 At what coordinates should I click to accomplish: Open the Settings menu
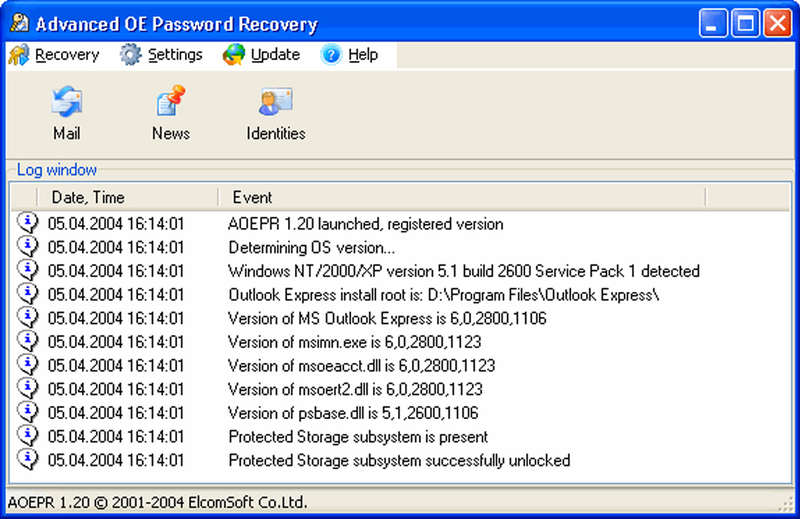pyautogui.click(x=175, y=55)
